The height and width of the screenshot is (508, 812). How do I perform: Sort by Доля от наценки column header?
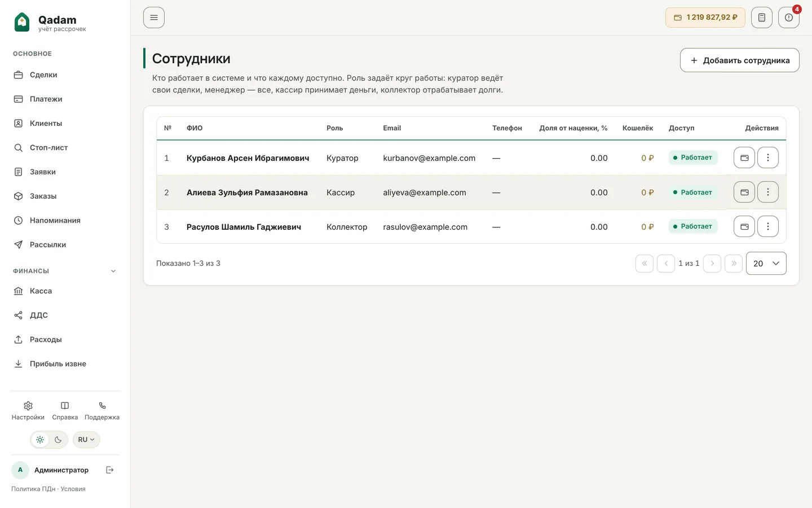tap(573, 128)
